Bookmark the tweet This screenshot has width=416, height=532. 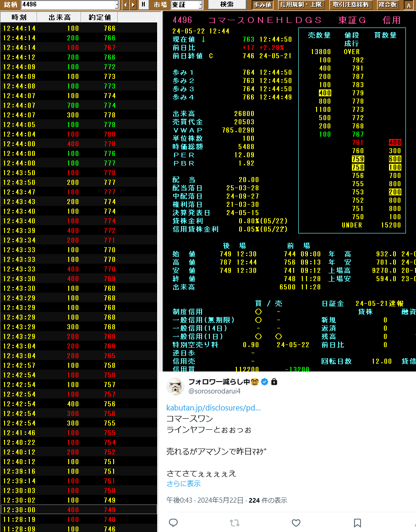pos(357,522)
